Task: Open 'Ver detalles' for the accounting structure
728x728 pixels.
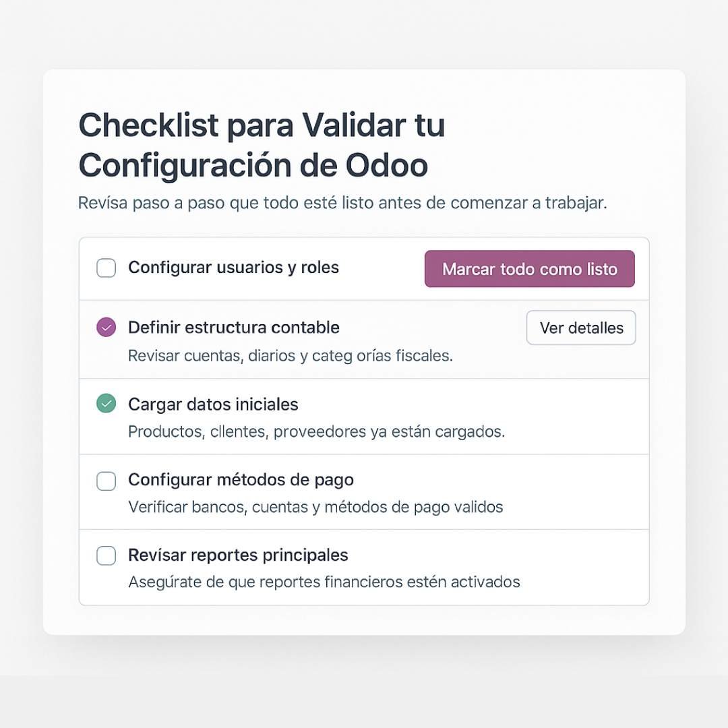Action: 581,328
